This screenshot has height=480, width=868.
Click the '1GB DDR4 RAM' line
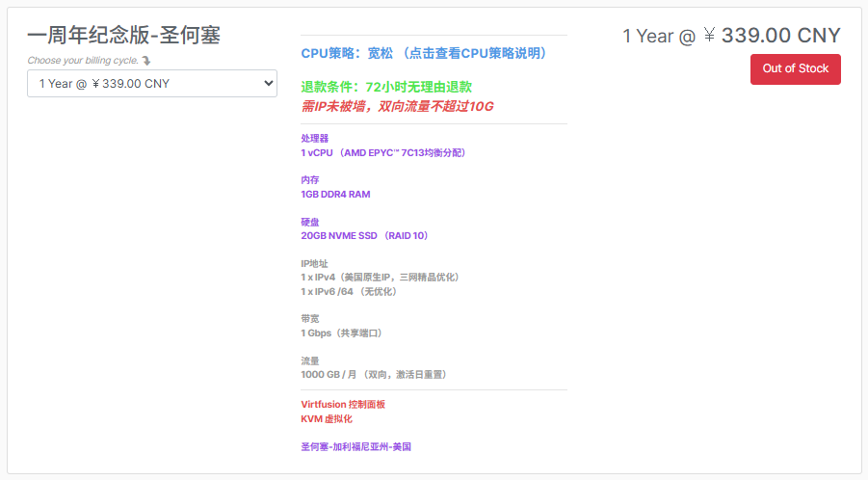click(x=335, y=195)
